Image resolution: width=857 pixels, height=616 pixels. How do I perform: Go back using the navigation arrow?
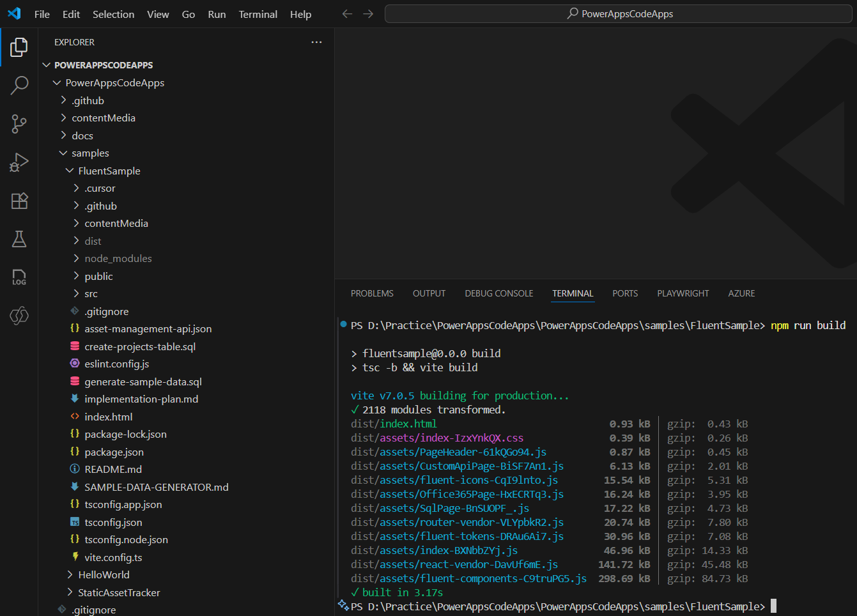coord(347,14)
